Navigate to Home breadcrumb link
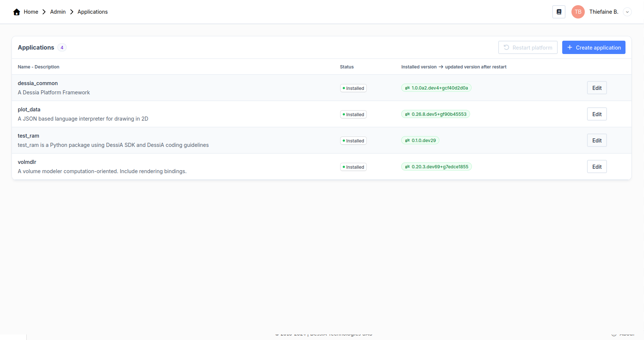 tap(31, 12)
